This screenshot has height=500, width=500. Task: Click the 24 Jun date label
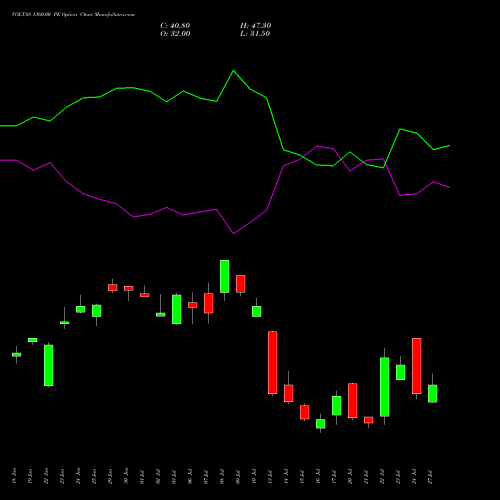click(78, 476)
